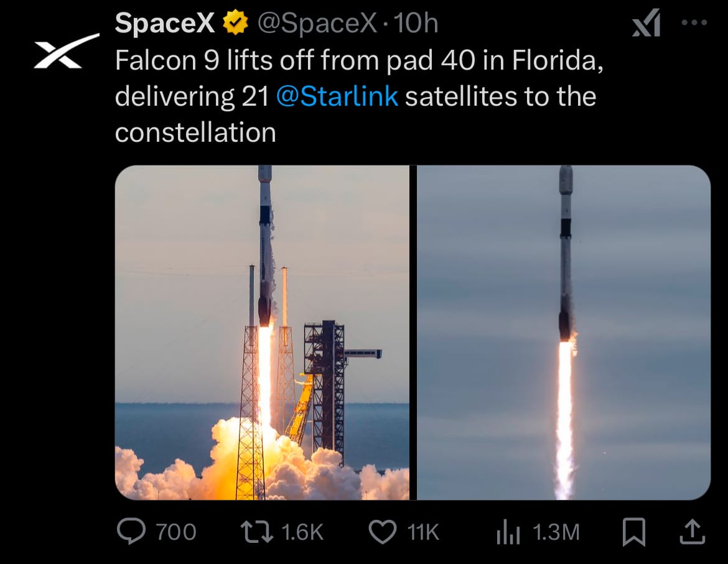Click the Grok xAI icon

[646, 23]
